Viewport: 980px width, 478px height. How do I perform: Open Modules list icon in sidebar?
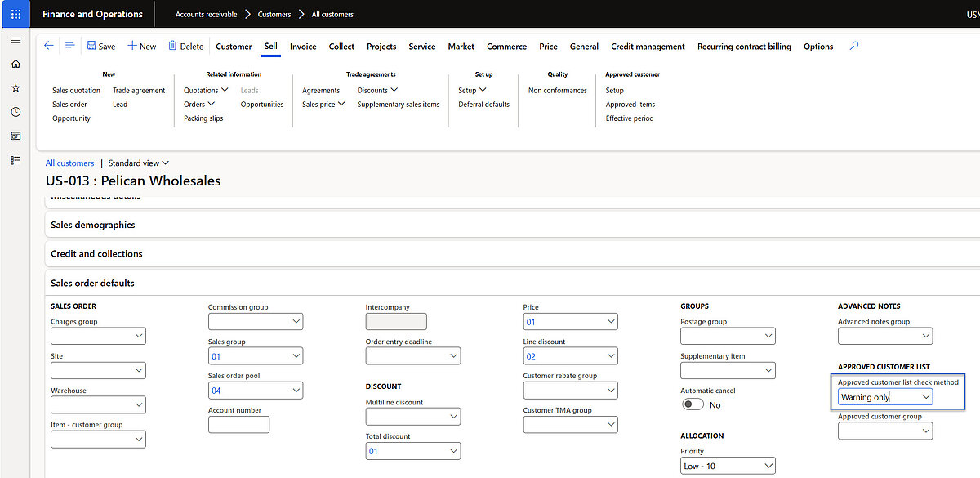click(16, 160)
